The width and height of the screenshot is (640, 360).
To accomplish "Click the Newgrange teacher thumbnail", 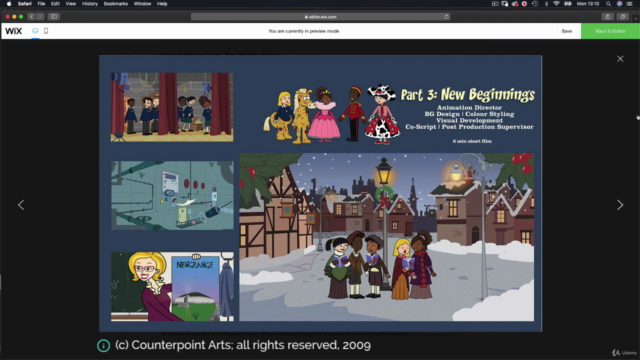I will tap(172, 287).
